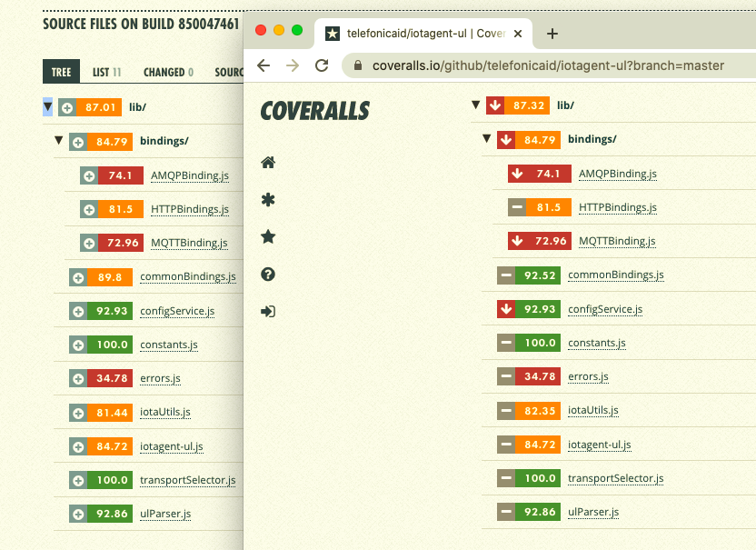This screenshot has width=756, height=550.
Task: Click plus icon beside lib/ 87.01 in back window
Action: (x=67, y=107)
